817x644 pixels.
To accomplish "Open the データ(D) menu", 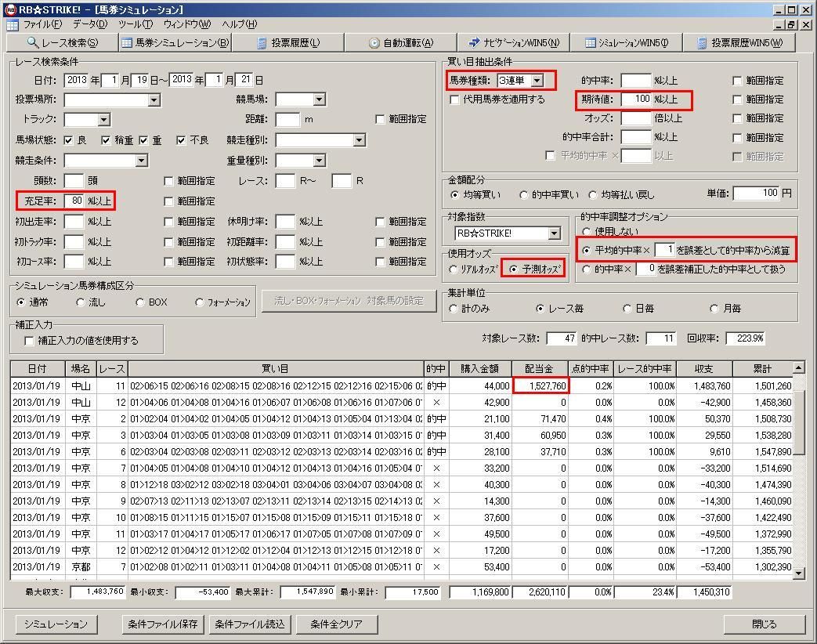I will coord(90,24).
